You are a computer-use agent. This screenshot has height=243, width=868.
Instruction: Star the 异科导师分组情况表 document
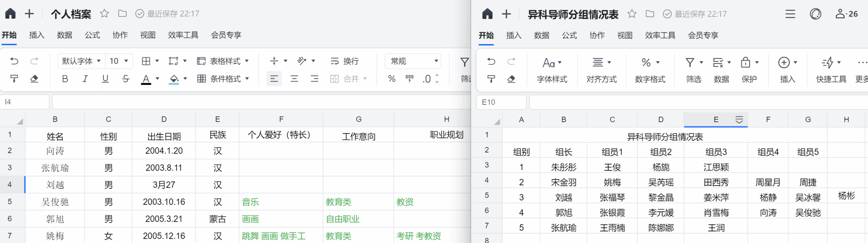(632, 14)
